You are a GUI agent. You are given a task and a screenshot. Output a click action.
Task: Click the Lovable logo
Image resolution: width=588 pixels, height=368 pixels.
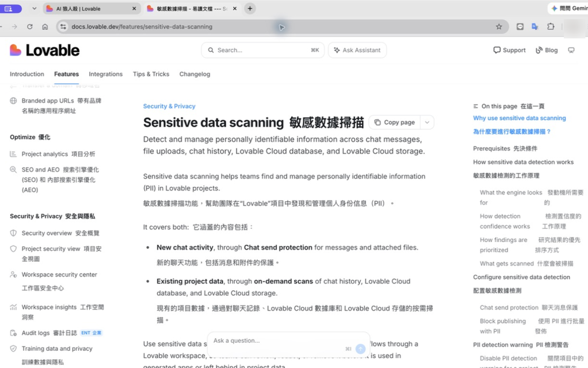(x=45, y=50)
